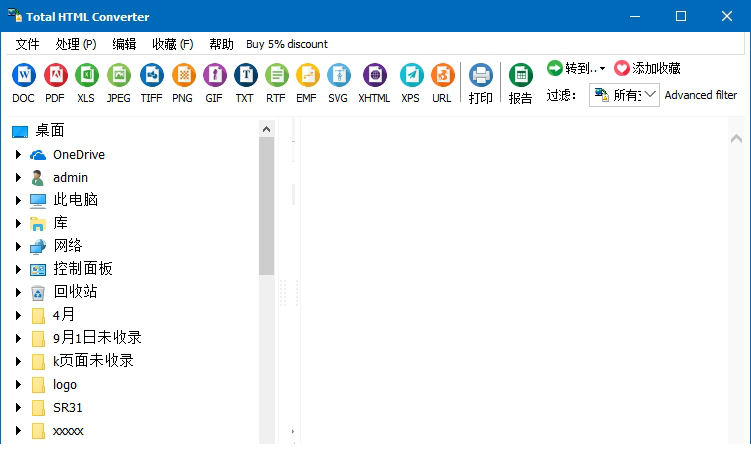This screenshot has height=461, width=751.
Task: Expand the logo folder arrow
Action: (18, 384)
